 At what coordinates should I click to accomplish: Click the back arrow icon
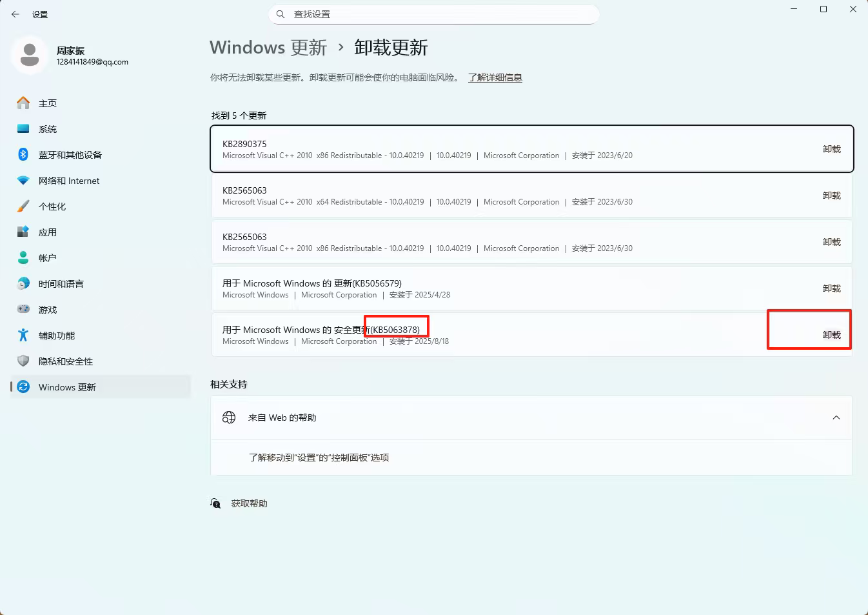15,14
